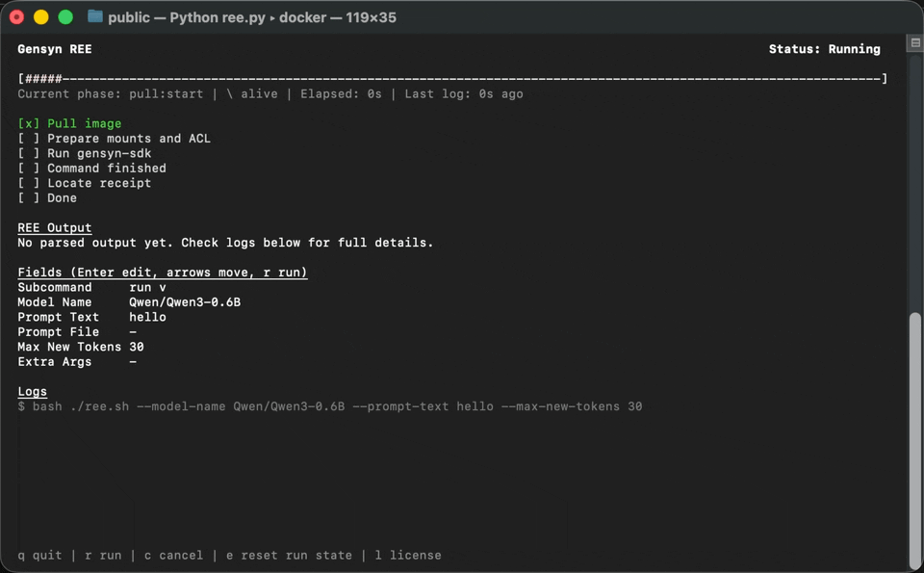Toggle the checked Pull image checkbox
The image size is (924, 573).
click(29, 123)
